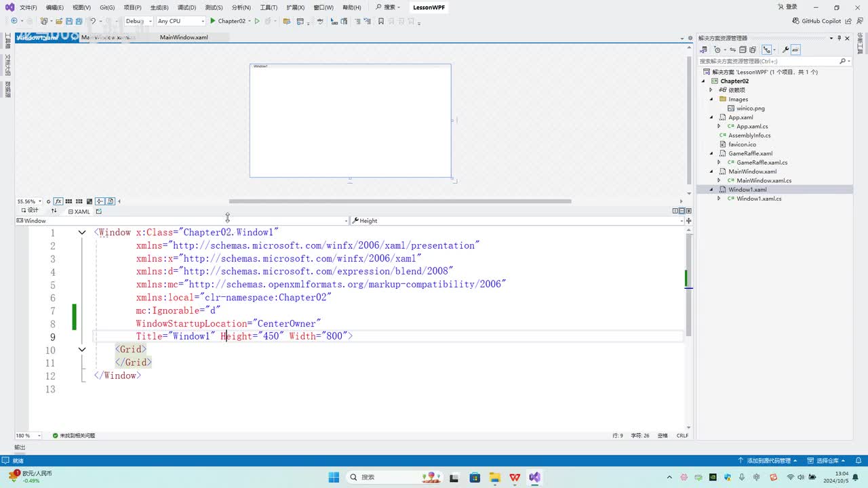Collapse the Images folder node
This screenshot has height=488, width=868.
coord(711,99)
